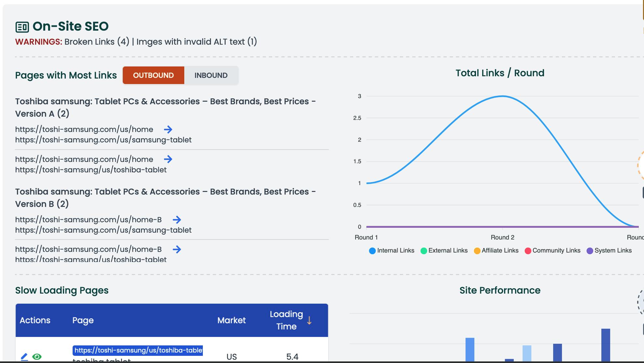Click arrow next to first /us/home link
The width and height of the screenshot is (644, 363).
[x=168, y=130]
